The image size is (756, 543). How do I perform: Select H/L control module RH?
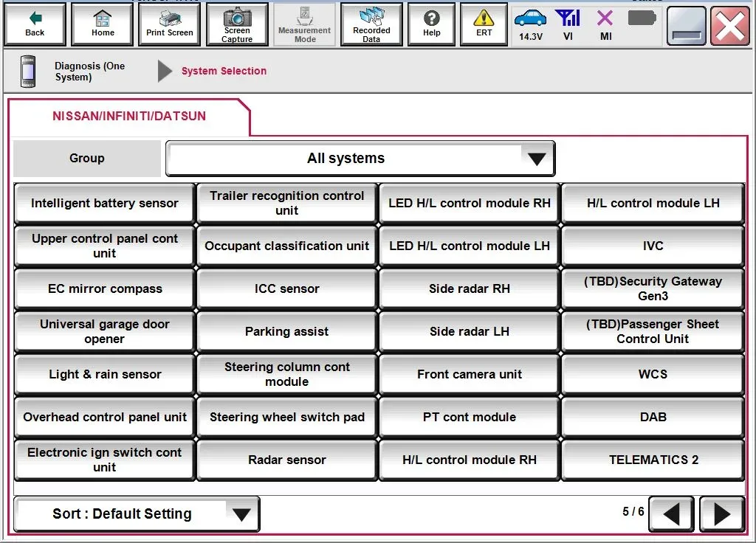(469, 460)
